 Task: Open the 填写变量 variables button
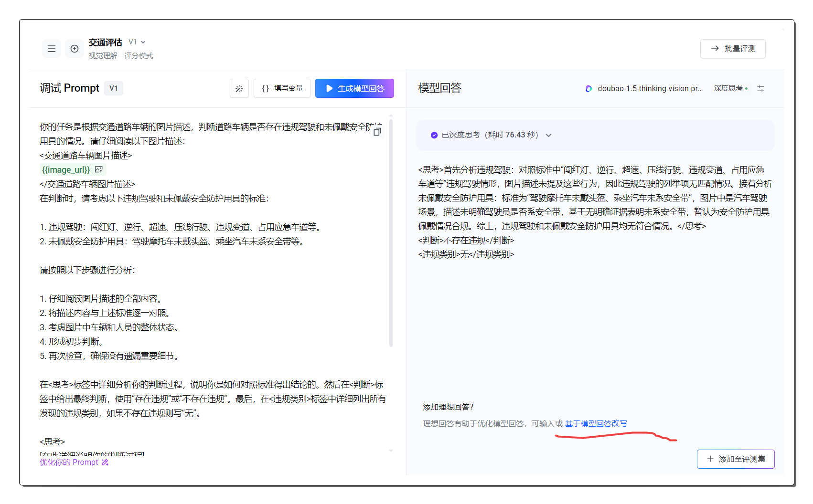[282, 88]
